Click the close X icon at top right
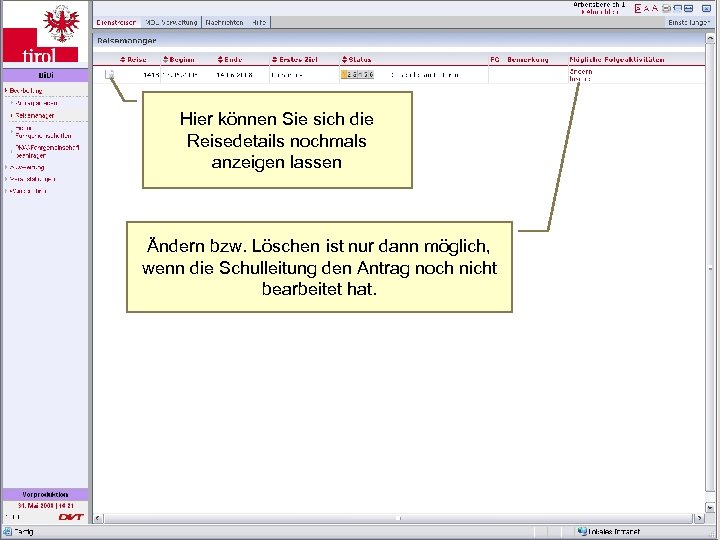This screenshot has width=720, height=540. point(706,8)
